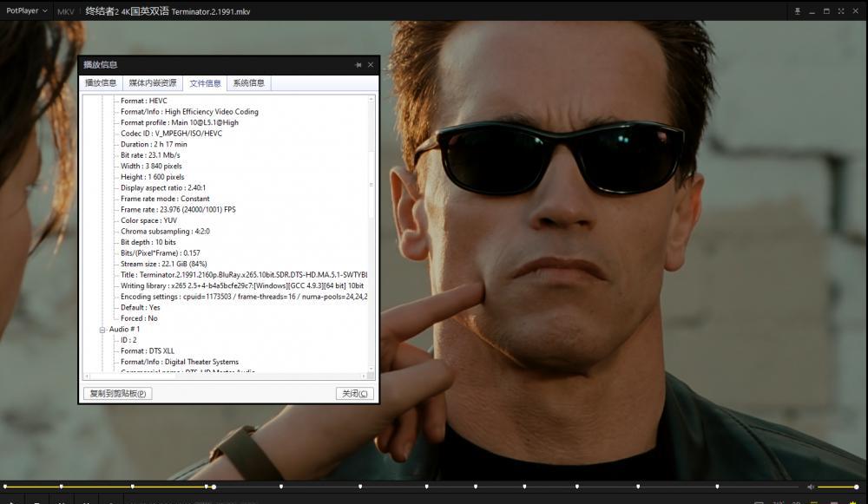Select the 文件信息 tab
Screen dimensions: 868x504
[205, 83]
